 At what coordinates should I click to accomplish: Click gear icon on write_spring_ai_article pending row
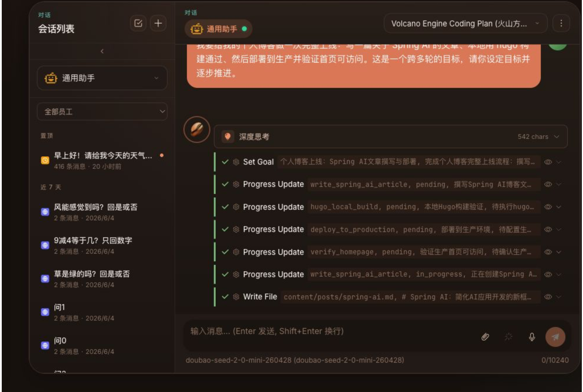pos(236,184)
